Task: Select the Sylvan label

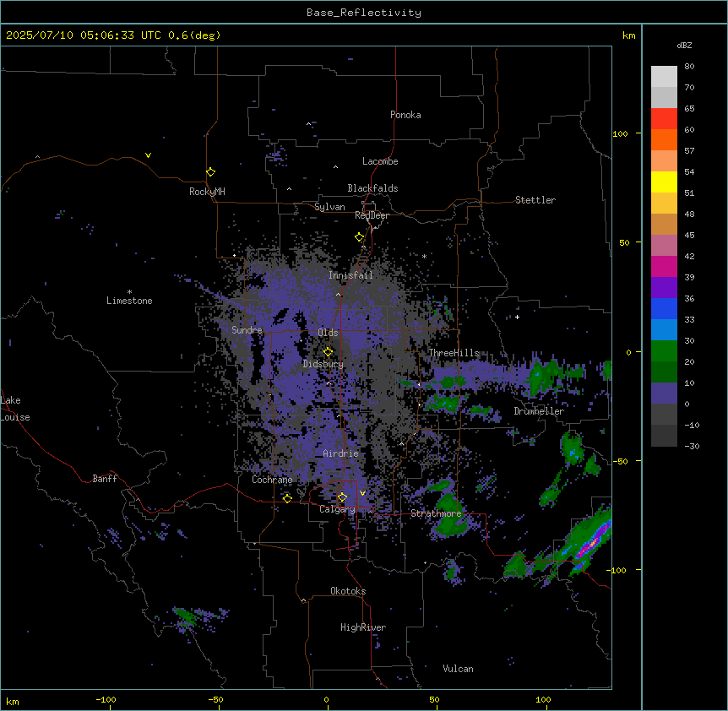Action: [x=329, y=207]
